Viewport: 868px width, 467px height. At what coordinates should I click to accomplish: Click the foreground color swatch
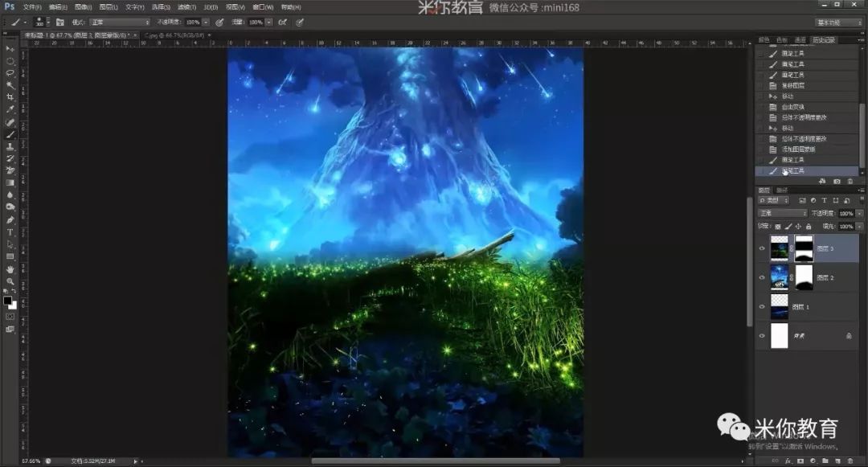(7, 301)
